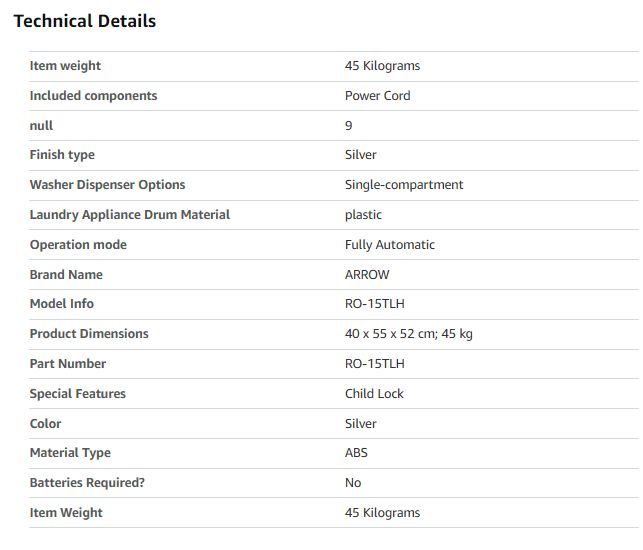
Task: Click the Batteries Required? label
Action: point(87,483)
